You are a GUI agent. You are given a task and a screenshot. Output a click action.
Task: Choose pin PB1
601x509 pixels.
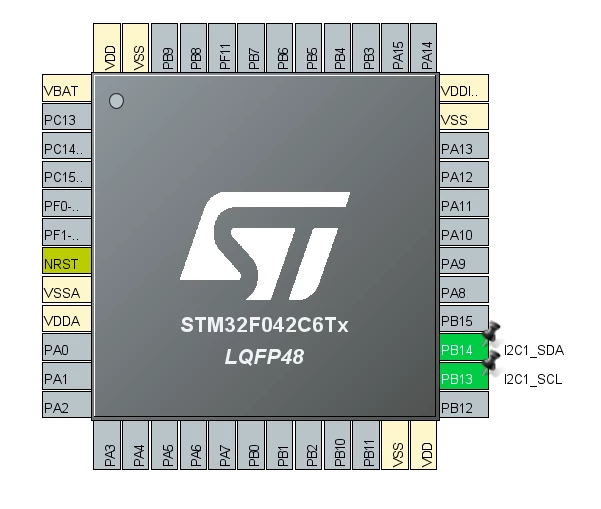pos(280,445)
